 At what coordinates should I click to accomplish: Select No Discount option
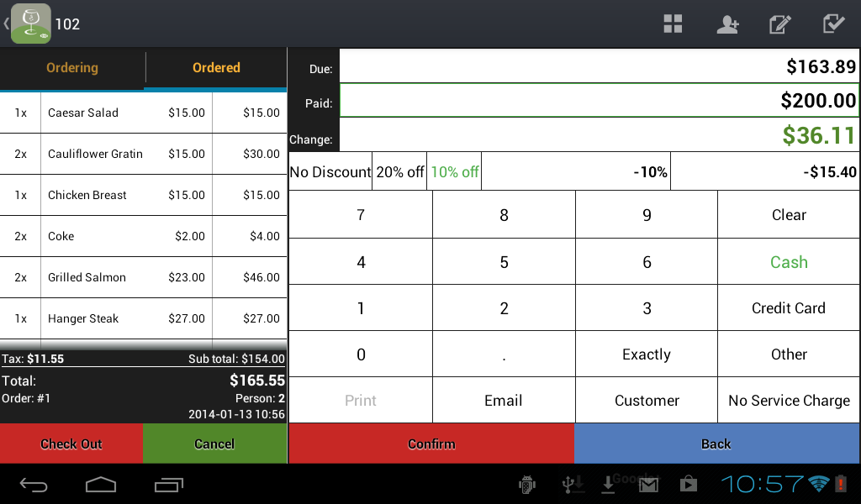coord(330,172)
